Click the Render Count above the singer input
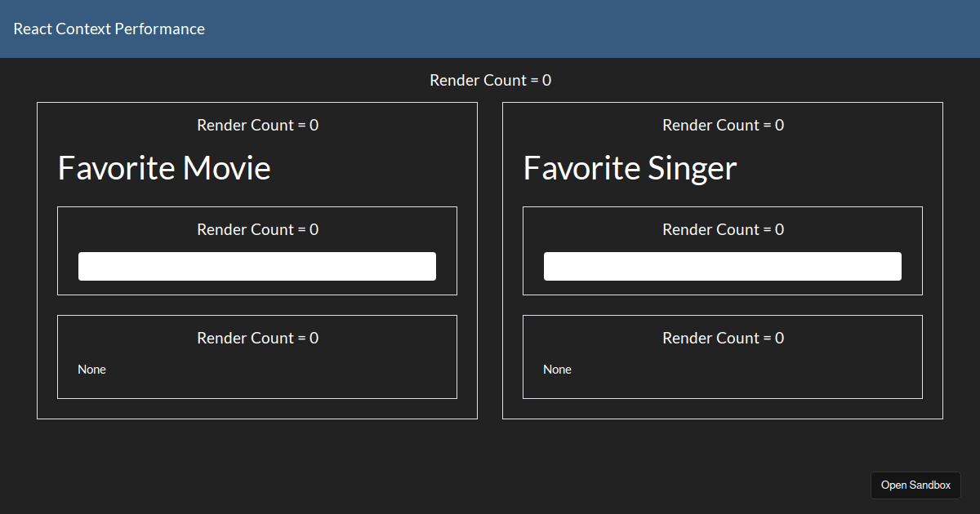 click(723, 229)
